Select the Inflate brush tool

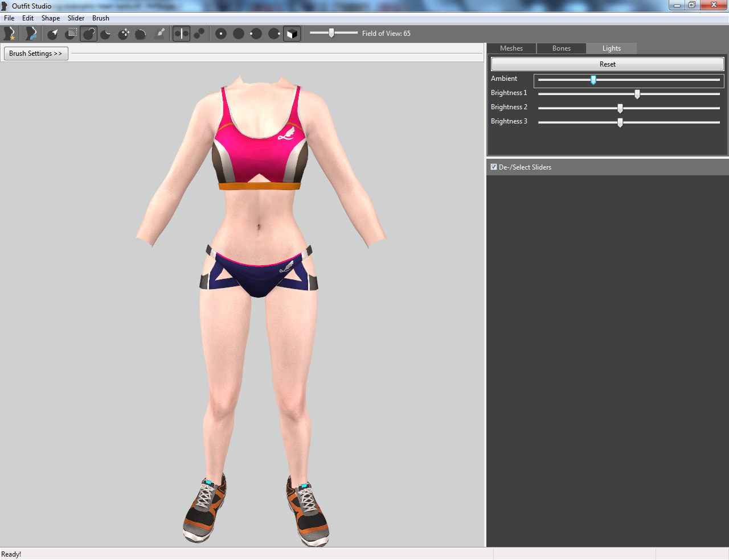coord(89,34)
